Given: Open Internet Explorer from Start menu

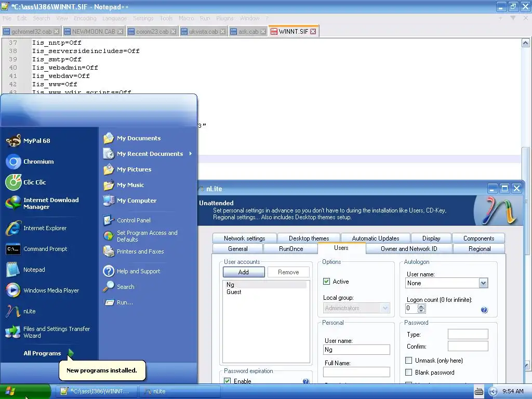Looking at the screenshot, I should coord(36,228).
